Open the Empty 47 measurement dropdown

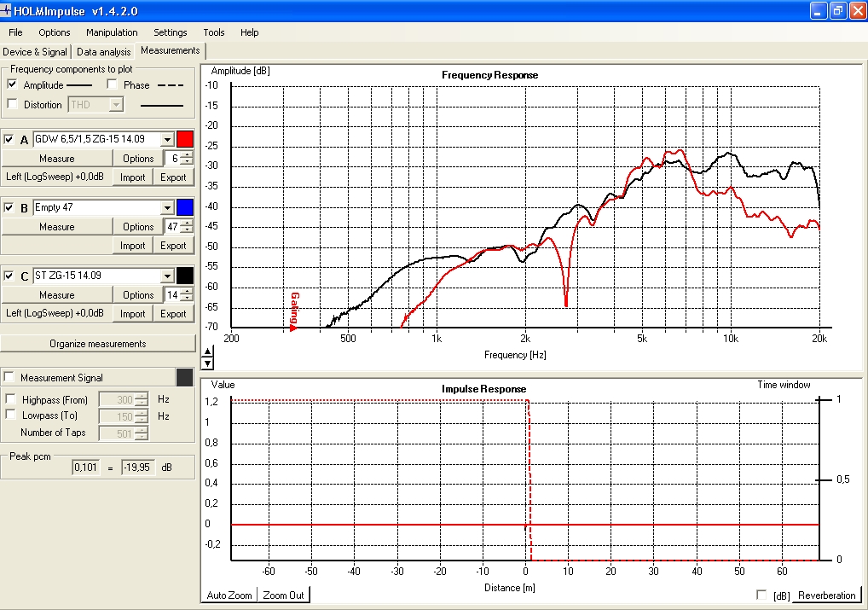(x=167, y=208)
